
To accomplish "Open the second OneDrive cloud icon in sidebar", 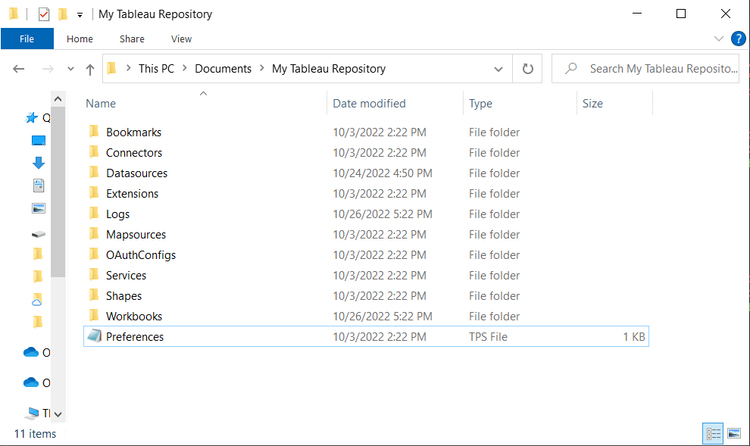I will point(31,382).
